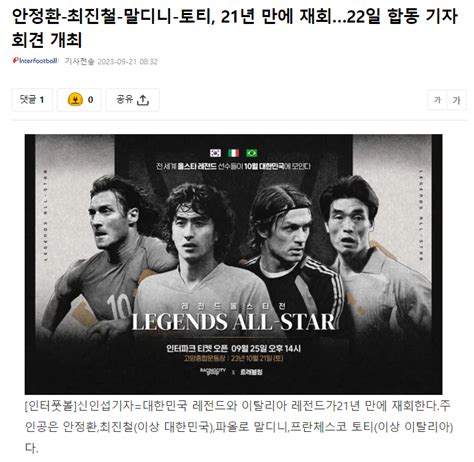Click the Italy flag in poster
This screenshot has height=462, width=474.
(x=234, y=153)
